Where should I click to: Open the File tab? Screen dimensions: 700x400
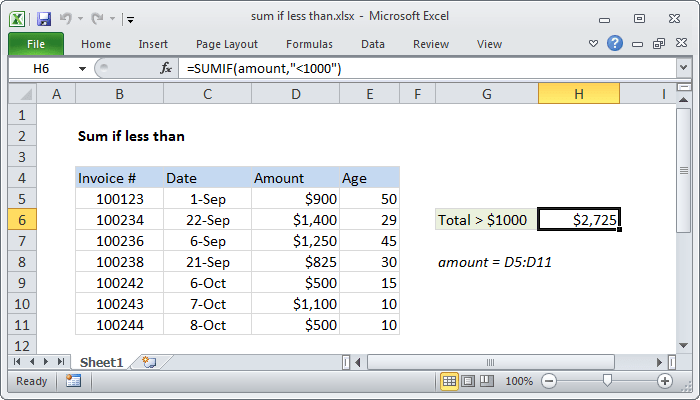[x=36, y=44]
